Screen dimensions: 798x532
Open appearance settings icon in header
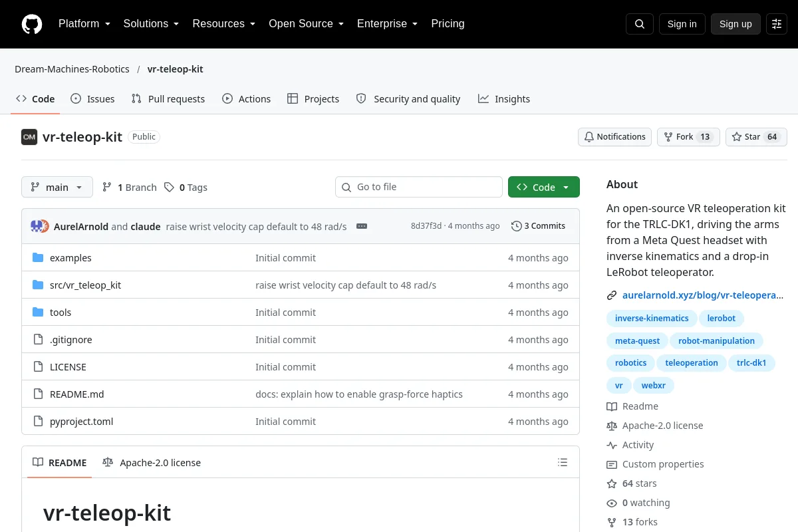(777, 24)
